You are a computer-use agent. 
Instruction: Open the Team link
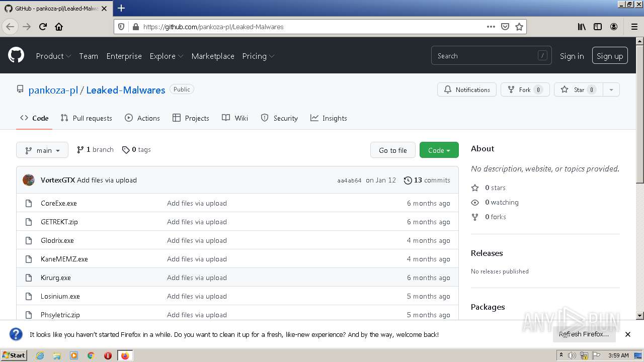[89, 56]
